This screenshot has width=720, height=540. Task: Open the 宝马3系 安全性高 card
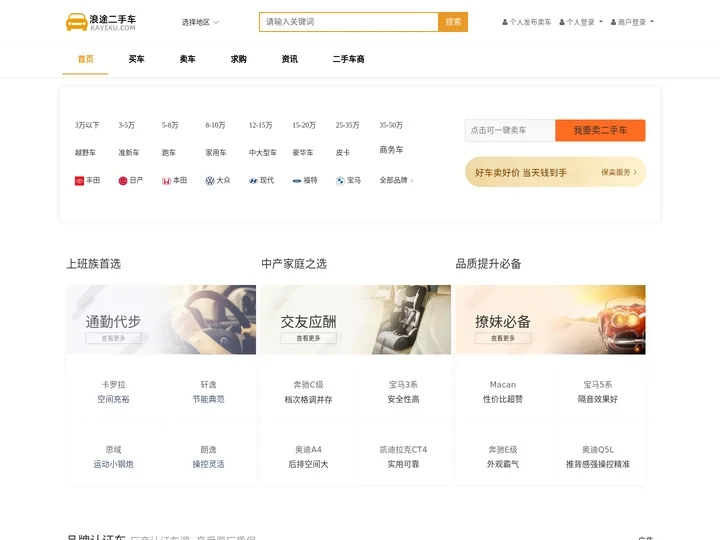403,392
